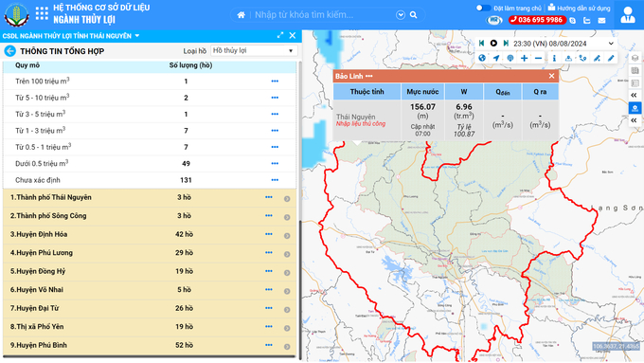Click the magnifier search icon

414,15
